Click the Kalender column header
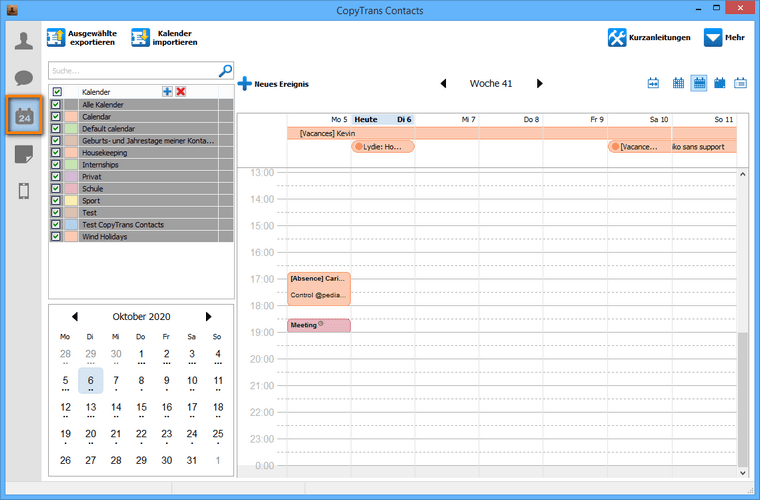The width and height of the screenshot is (760, 500). 96,92
